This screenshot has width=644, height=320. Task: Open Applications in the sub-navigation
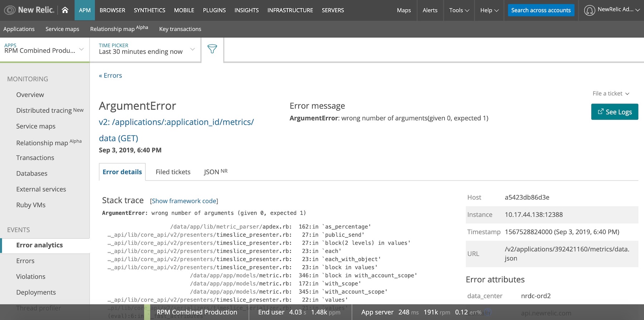(x=19, y=29)
